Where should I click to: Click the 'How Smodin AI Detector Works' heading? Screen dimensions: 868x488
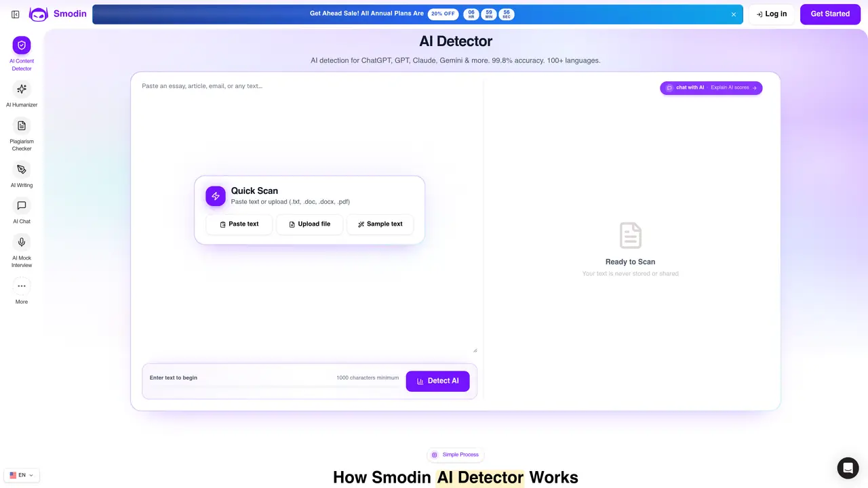tap(456, 477)
